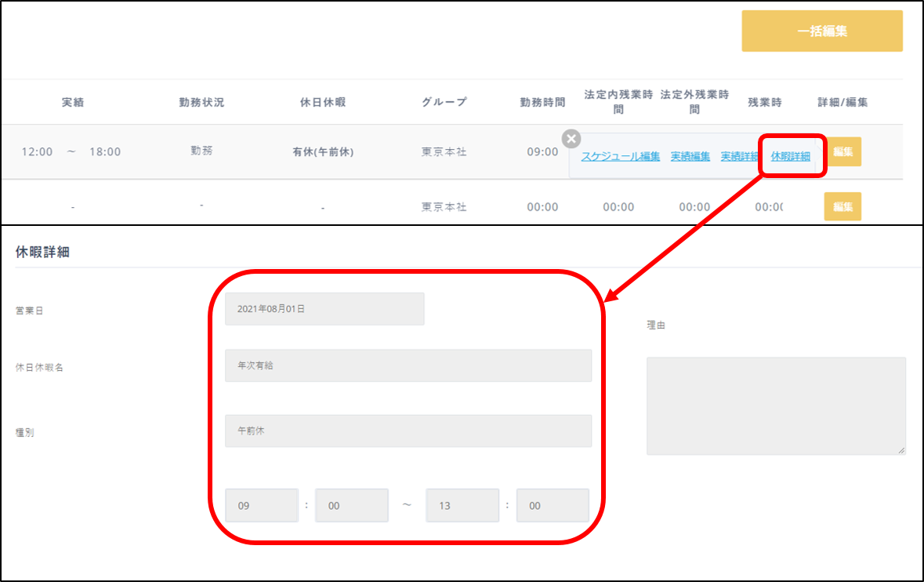This screenshot has width=924, height=582.
Task: Select the start time minute field
Action: (351, 506)
